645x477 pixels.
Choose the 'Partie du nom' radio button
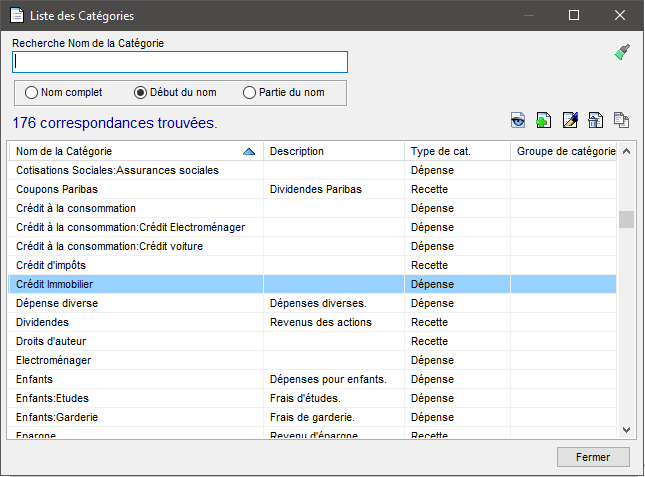(250, 93)
